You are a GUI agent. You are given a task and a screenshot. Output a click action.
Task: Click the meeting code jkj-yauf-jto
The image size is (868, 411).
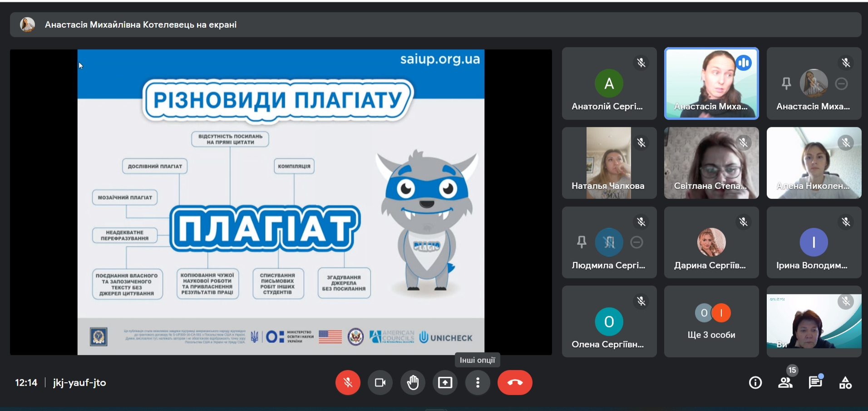coord(79,383)
